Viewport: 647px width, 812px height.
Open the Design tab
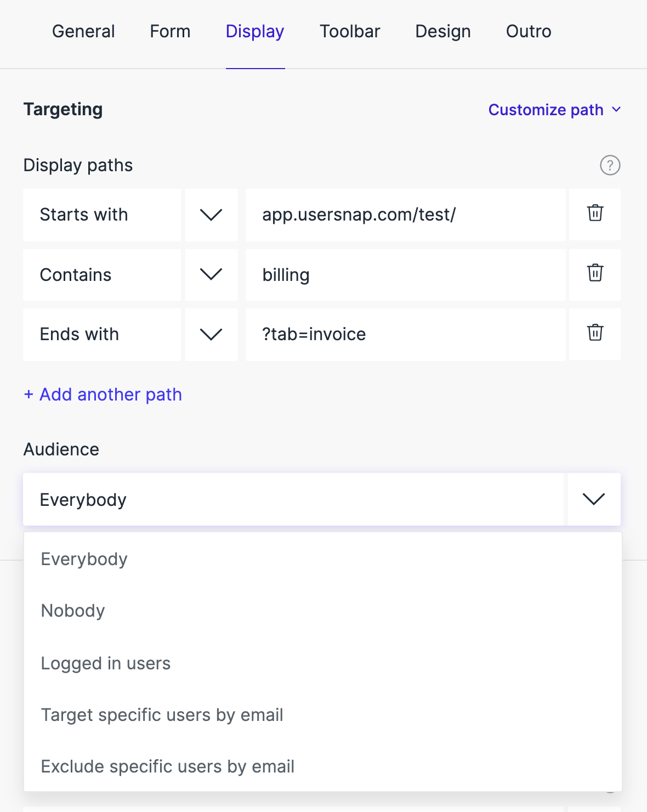coord(442,31)
